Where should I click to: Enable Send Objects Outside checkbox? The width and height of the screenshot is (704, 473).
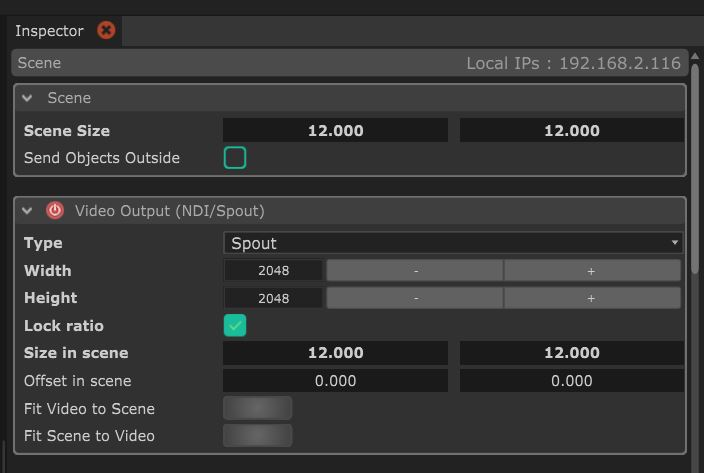(x=235, y=158)
